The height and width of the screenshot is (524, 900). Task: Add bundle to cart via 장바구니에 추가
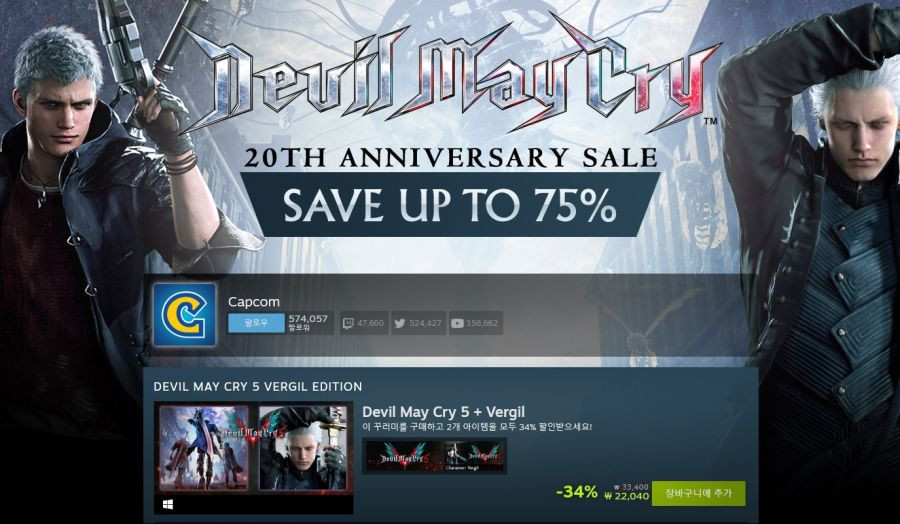coord(699,494)
